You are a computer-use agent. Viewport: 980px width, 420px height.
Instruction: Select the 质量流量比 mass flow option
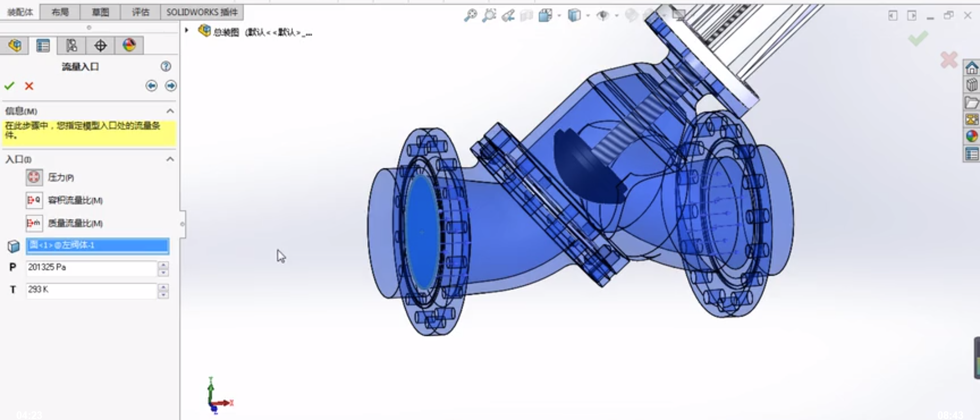pyautogui.click(x=34, y=223)
